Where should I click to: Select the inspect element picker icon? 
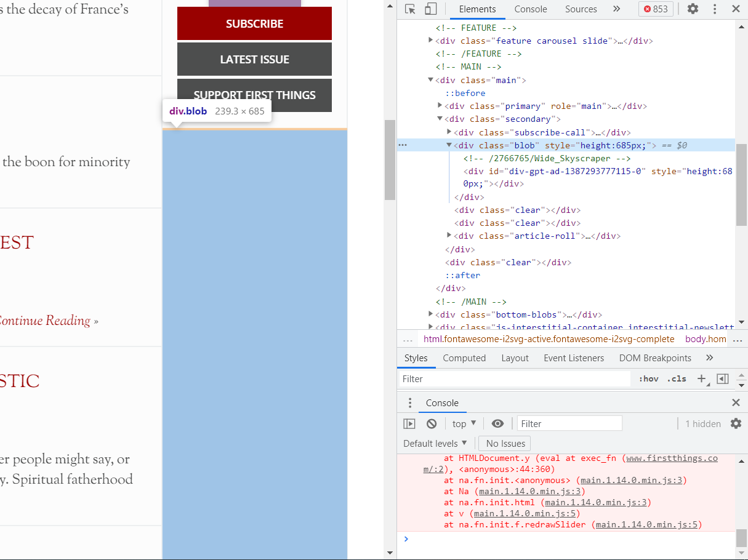tap(408, 9)
